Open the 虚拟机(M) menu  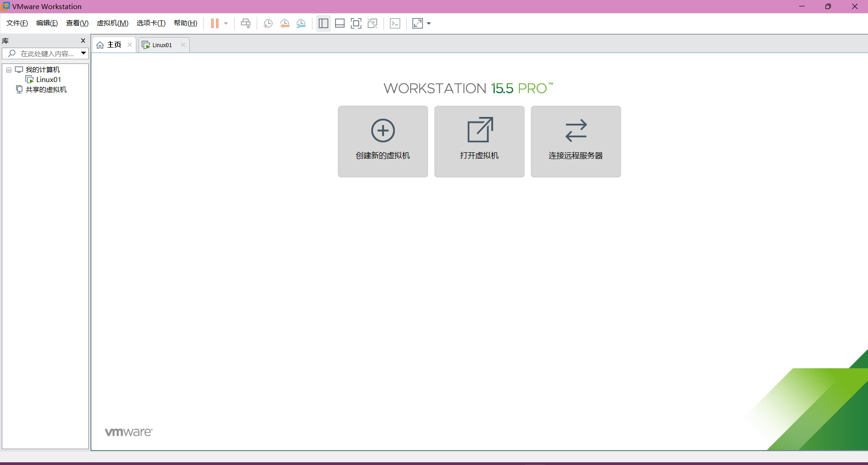[x=113, y=23]
